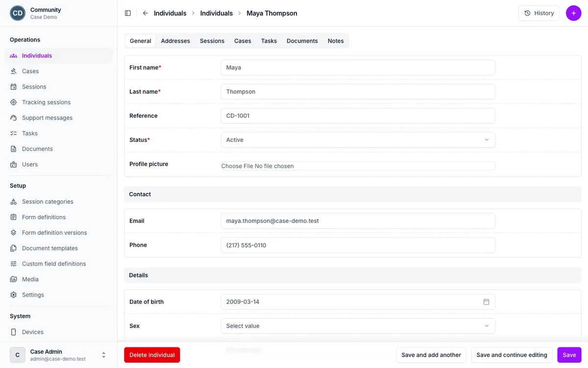Image resolution: width=588 pixels, height=368 pixels.
Task: Switch to the General tab
Action: 141,41
